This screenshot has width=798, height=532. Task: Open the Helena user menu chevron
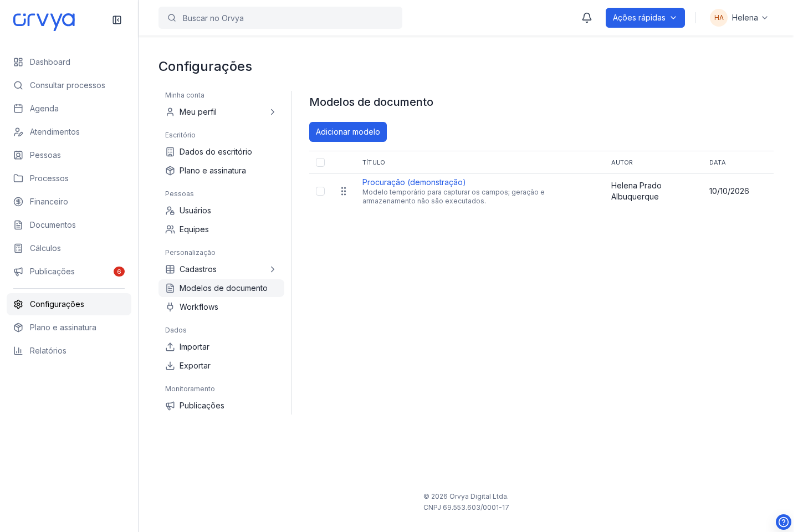[765, 18]
